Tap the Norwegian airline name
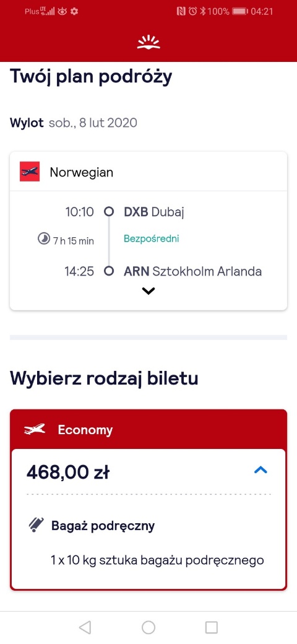Image resolution: width=297 pixels, height=644 pixels. coord(82,172)
